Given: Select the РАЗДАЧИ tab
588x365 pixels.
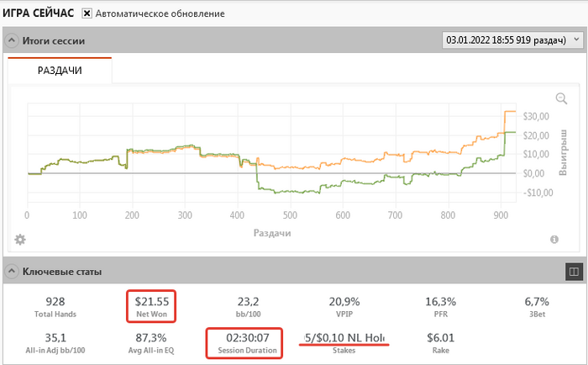Looking at the screenshot, I should (59, 71).
